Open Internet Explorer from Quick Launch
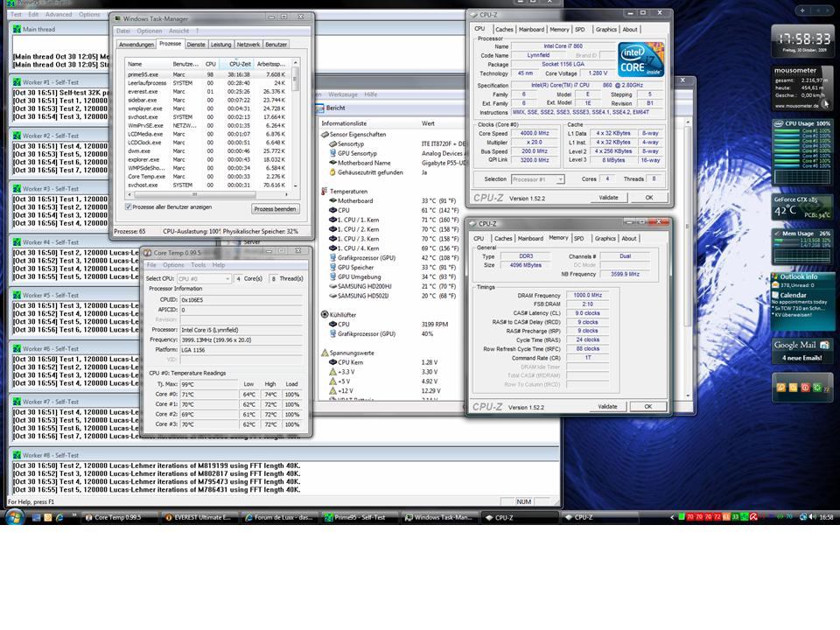This screenshot has height=630, width=840. pyautogui.click(x=59, y=517)
